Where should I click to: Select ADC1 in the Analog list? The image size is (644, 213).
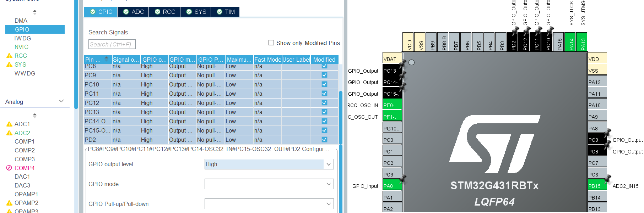tap(22, 124)
